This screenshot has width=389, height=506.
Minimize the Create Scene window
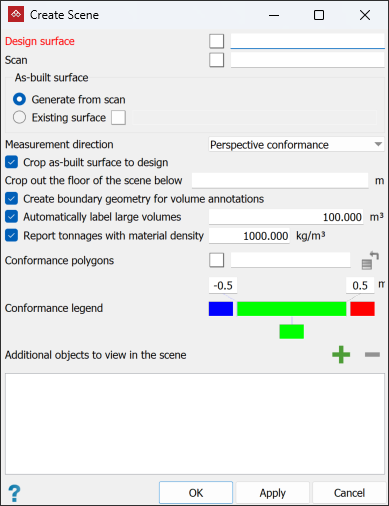click(x=274, y=15)
